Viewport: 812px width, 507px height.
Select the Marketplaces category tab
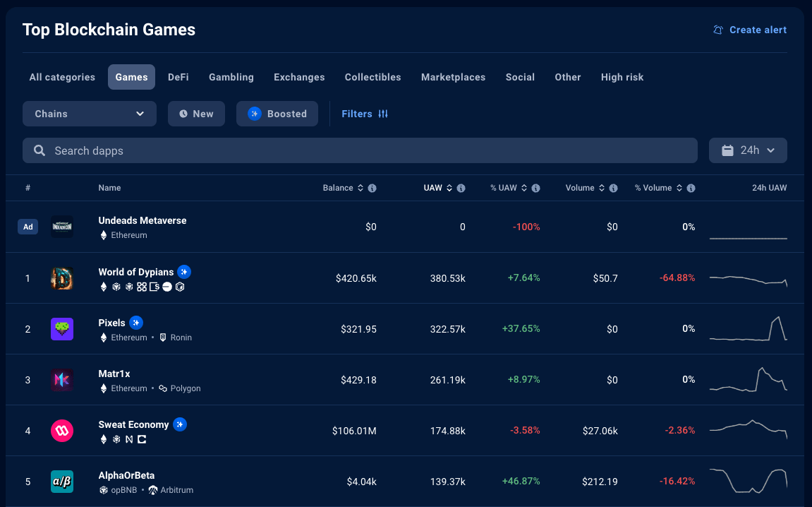pos(453,77)
